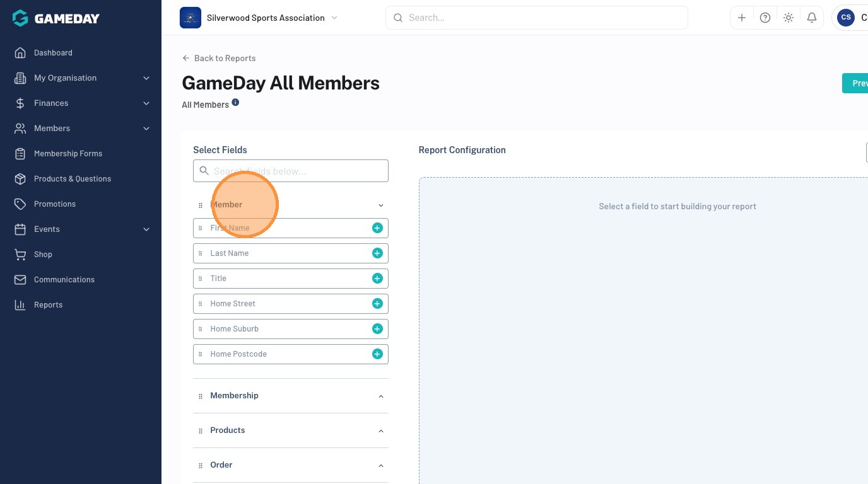Expand the My Organisation menu chevron
Image resolution: width=868 pixels, height=484 pixels.
point(146,78)
